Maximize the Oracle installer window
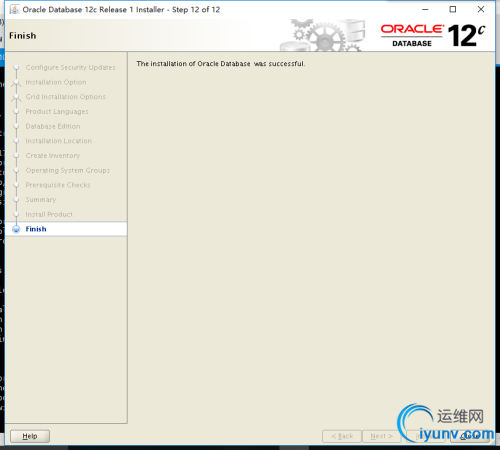Screen dimensions: 500x450 [453, 9]
